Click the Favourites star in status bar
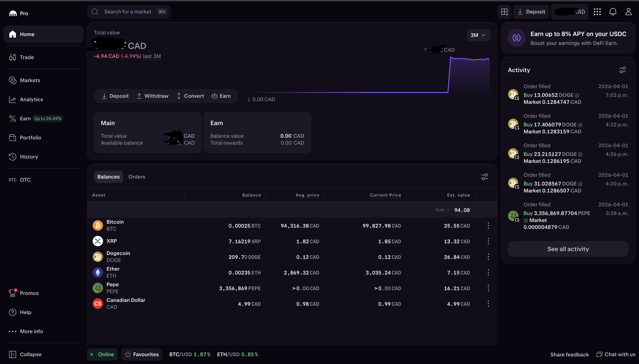The height and width of the screenshot is (364, 639). coord(128,354)
